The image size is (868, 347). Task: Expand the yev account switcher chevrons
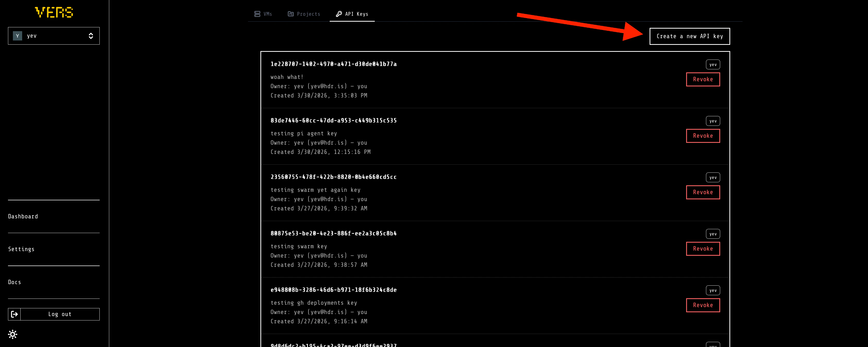point(91,36)
